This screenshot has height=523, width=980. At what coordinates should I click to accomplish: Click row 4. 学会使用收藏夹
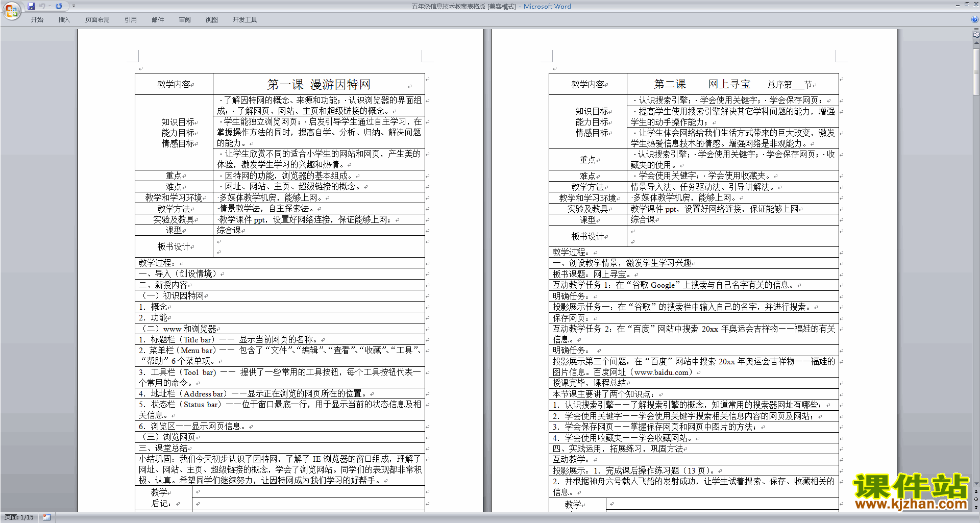(x=694, y=438)
